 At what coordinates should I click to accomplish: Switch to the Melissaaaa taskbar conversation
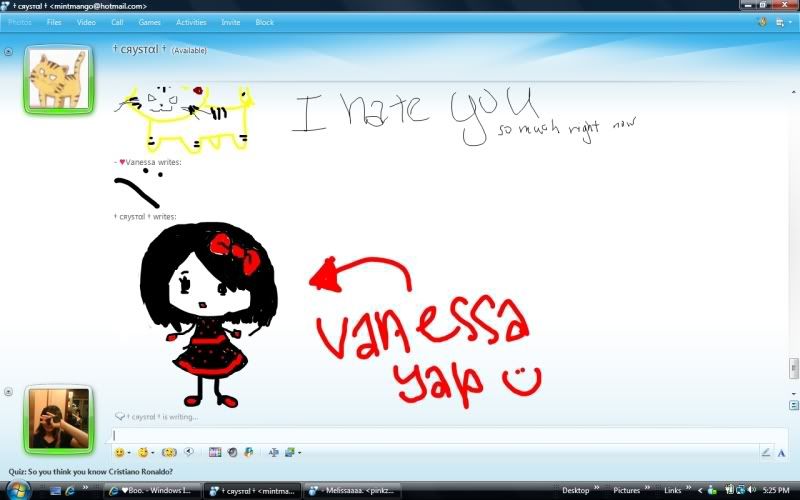(x=350, y=490)
